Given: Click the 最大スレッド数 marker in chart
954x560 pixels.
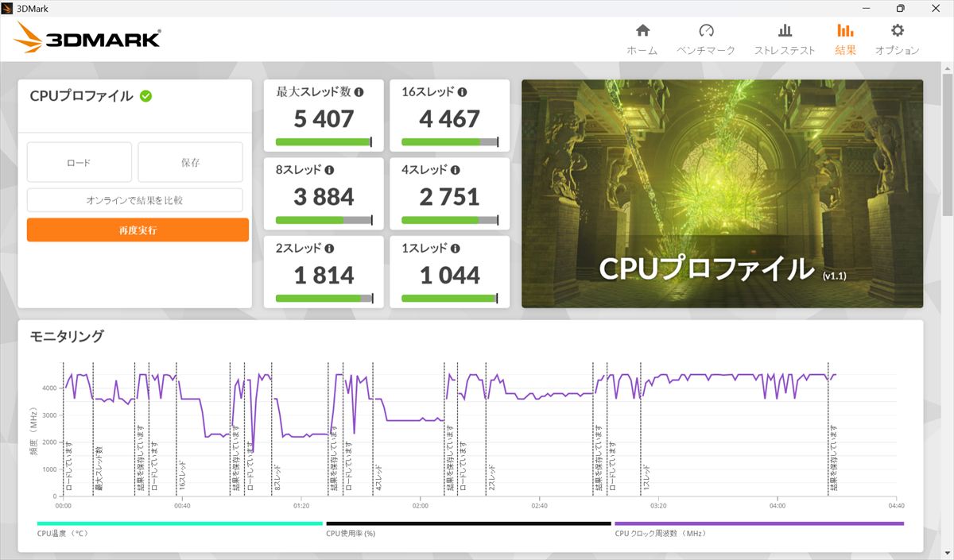Looking at the screenshot, I should point(99,470).
